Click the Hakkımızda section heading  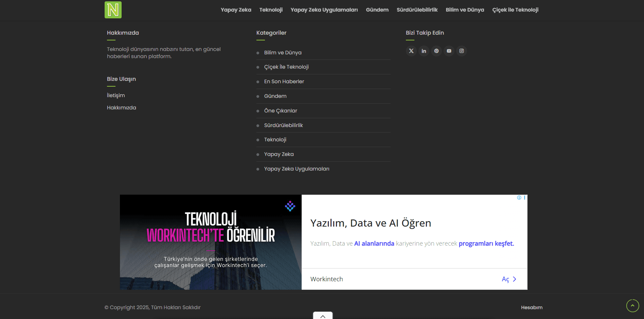[123, 33]
